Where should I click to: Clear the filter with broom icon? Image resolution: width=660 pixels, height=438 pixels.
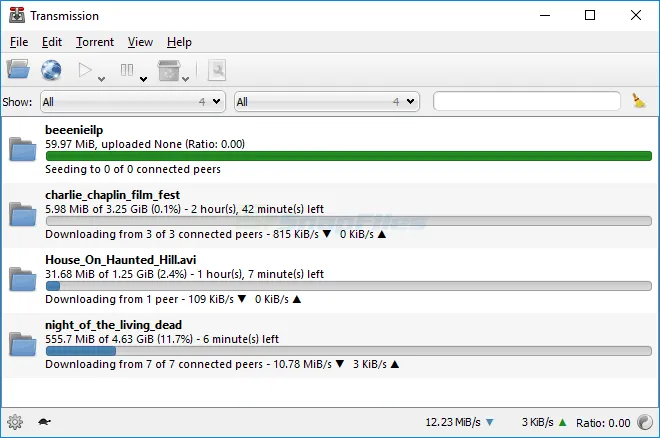tap(639, 101)
